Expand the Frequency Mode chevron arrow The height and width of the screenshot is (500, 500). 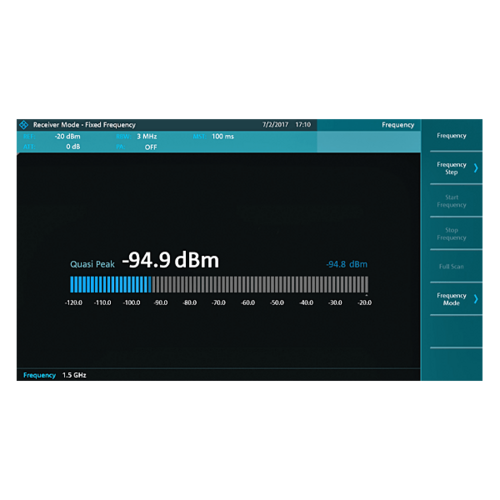(476, 299)
